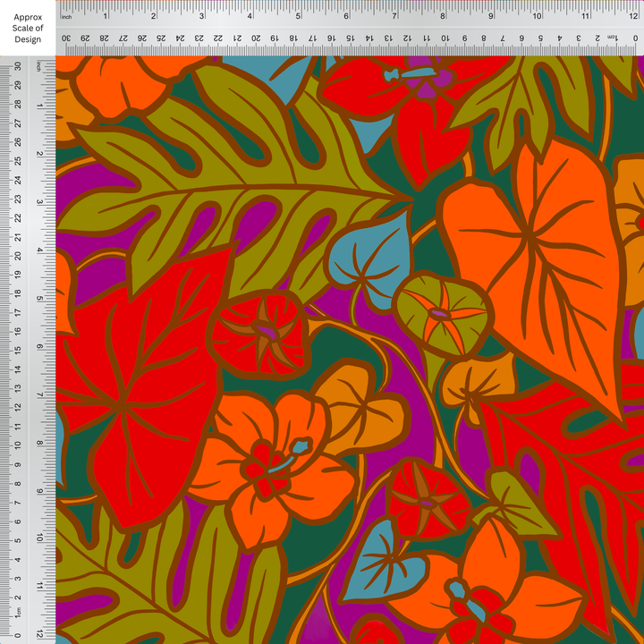Image resolution: width=644 pixels, height=644 pixels.
Task: Click centimeter mark 10 on top ruler
Action: point(445,38)
